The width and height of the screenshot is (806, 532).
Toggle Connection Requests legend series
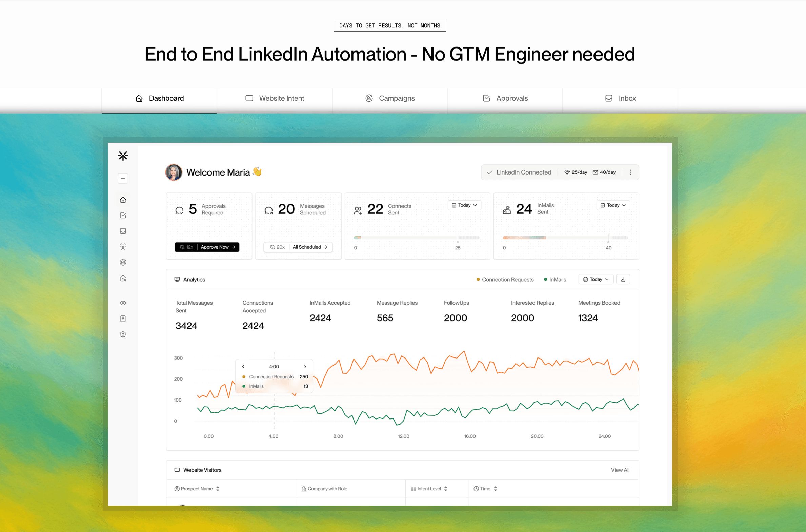point(505,280)
